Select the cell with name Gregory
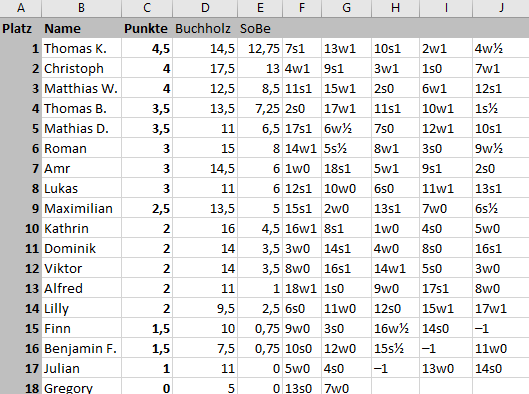This screenshot has height=394, width=529. pos(81,387)
